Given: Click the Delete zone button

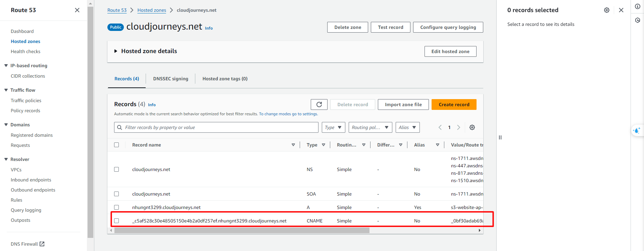Looking at the screenshot, I should 348,27.
